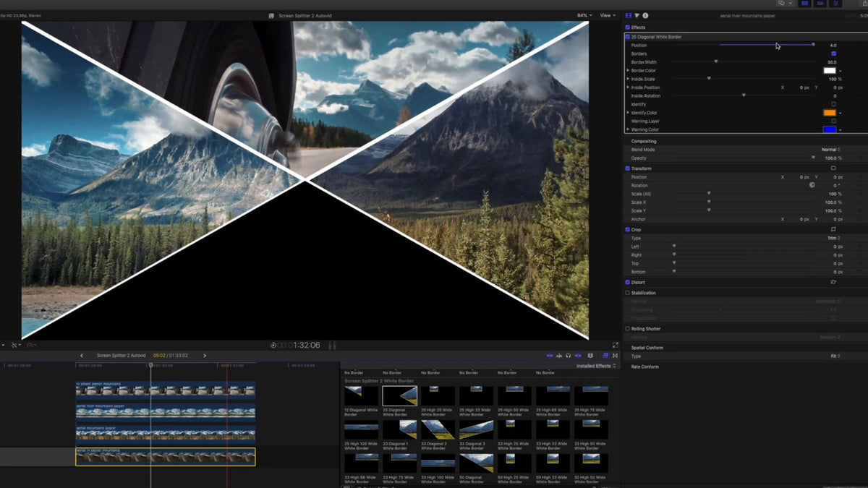Disable the 25 Diagonal White Border effect

[627, 37]
